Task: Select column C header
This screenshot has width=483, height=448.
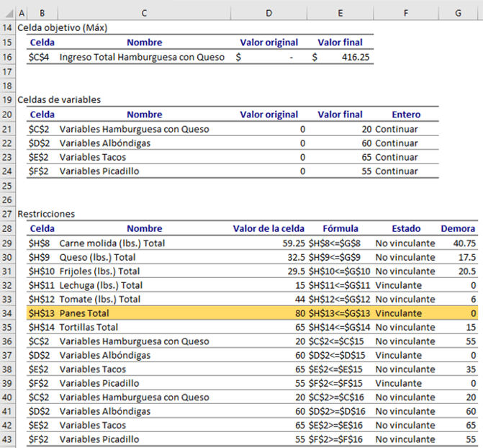Action: [x=144, y=13]
